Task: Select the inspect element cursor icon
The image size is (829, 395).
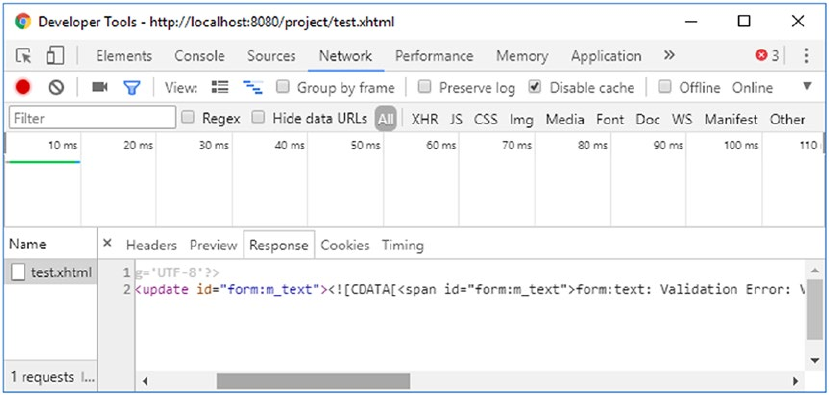Action: 23,56
